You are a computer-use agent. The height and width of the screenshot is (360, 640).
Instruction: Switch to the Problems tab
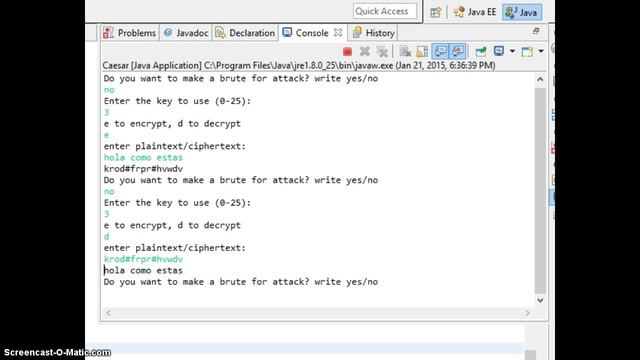[129, 33]
